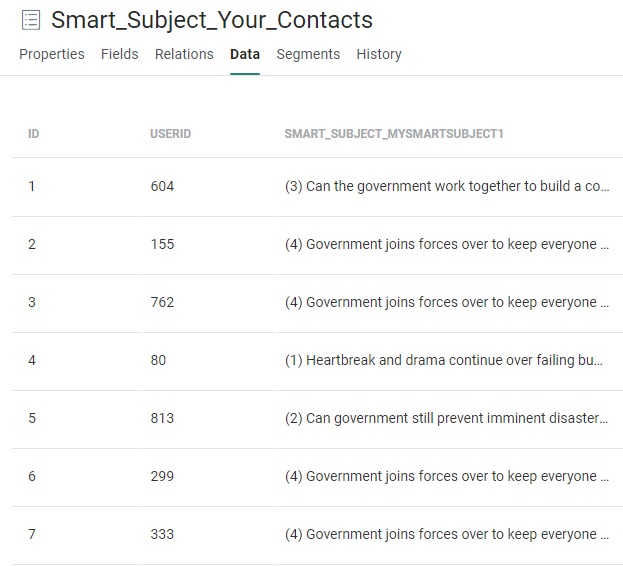Select the row with USERID 604
Viewport: 623px width, 566px height.
tap(162, 186)
